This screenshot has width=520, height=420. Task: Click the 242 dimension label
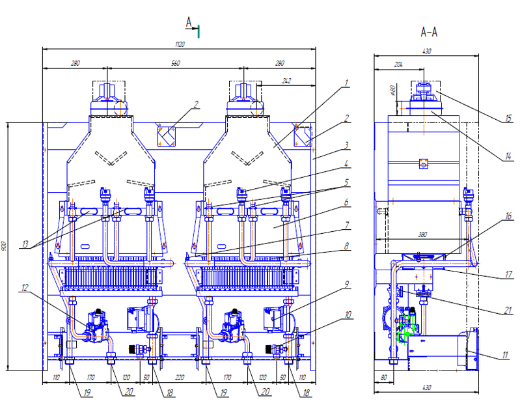(287, 81)
